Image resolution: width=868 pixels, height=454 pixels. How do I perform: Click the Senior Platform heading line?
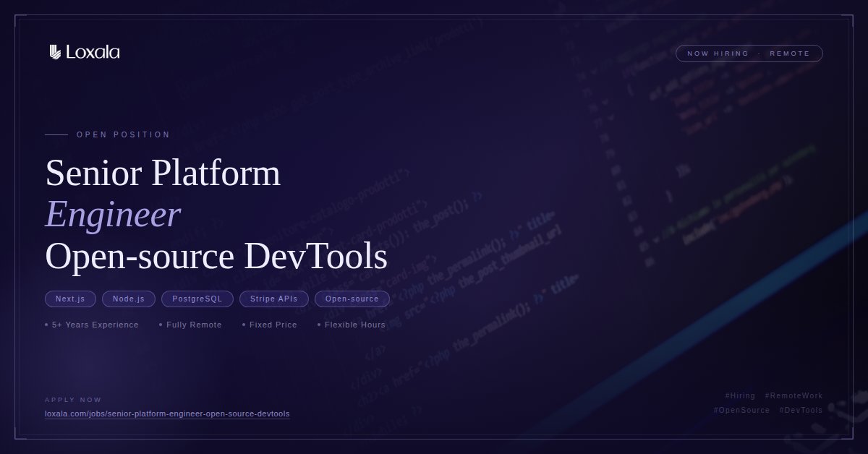(163, 173)
